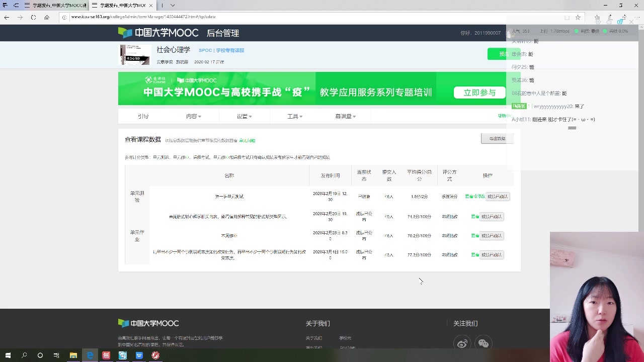Click 查看或修改 for 第一章单元测试

point(475,196)
